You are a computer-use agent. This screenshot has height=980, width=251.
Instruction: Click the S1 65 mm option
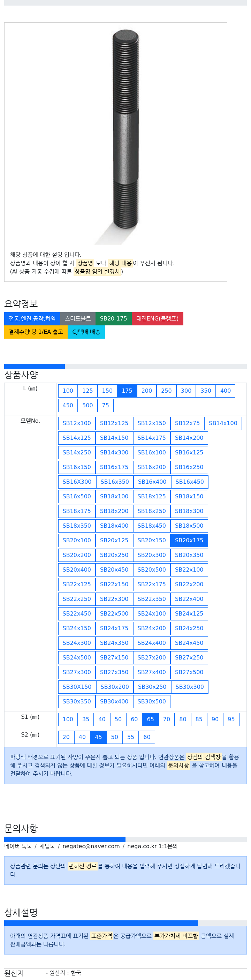tap(150, 719)
